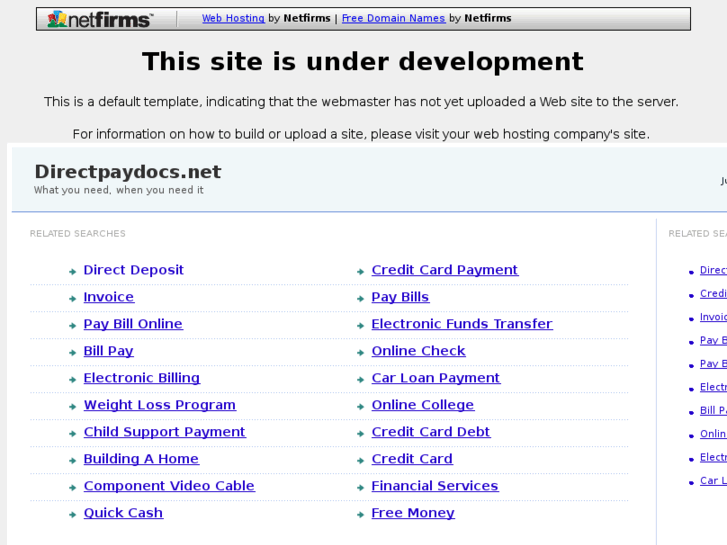Open the Pay Bills link
The image size is (727, 545).
click(x=400, y=297)
